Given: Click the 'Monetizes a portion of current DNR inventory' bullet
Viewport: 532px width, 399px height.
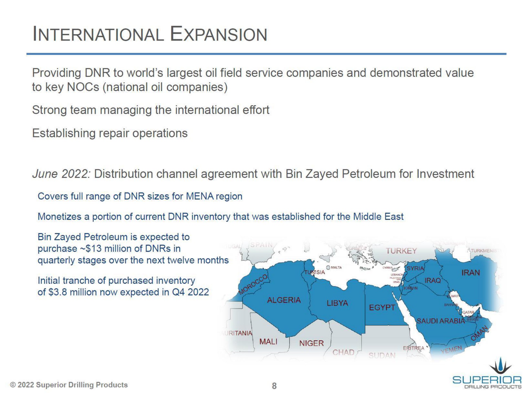Looking at the screenshot, I should (x=221, y=217).
